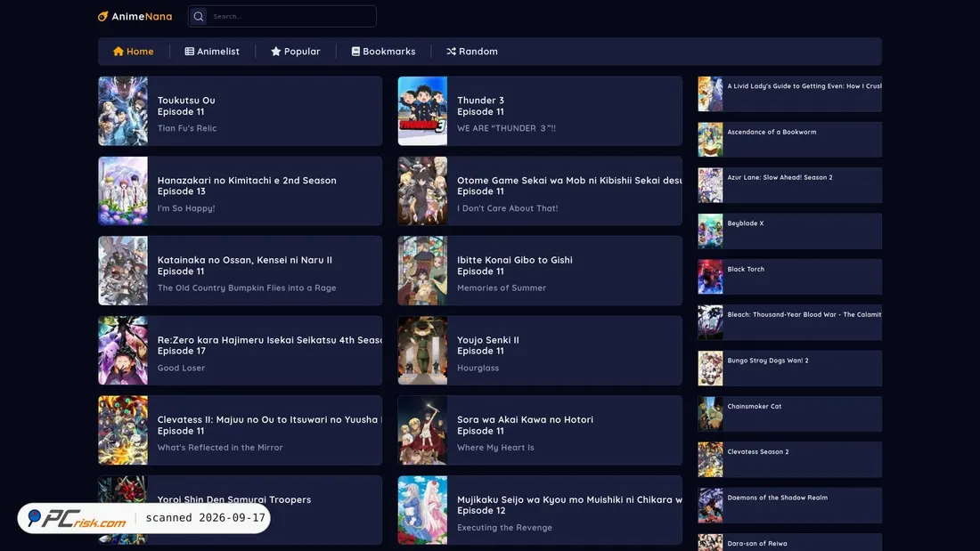Open Clevatess II: Majuu no Ou title
980x551 pixels.
269,419
